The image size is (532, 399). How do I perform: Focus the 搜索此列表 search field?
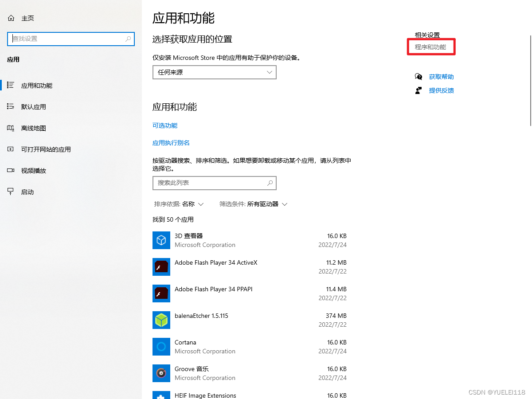pyautogui.click(x=215, y=183)
